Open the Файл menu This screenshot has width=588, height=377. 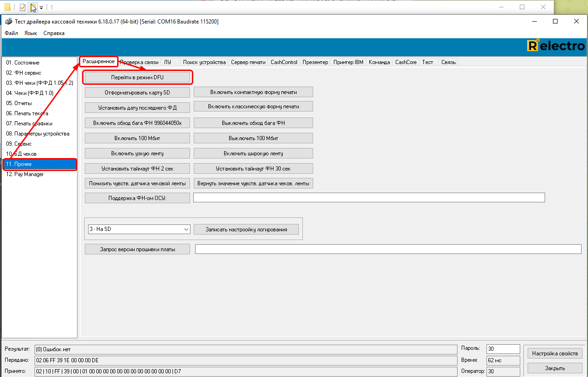(12, 33)
